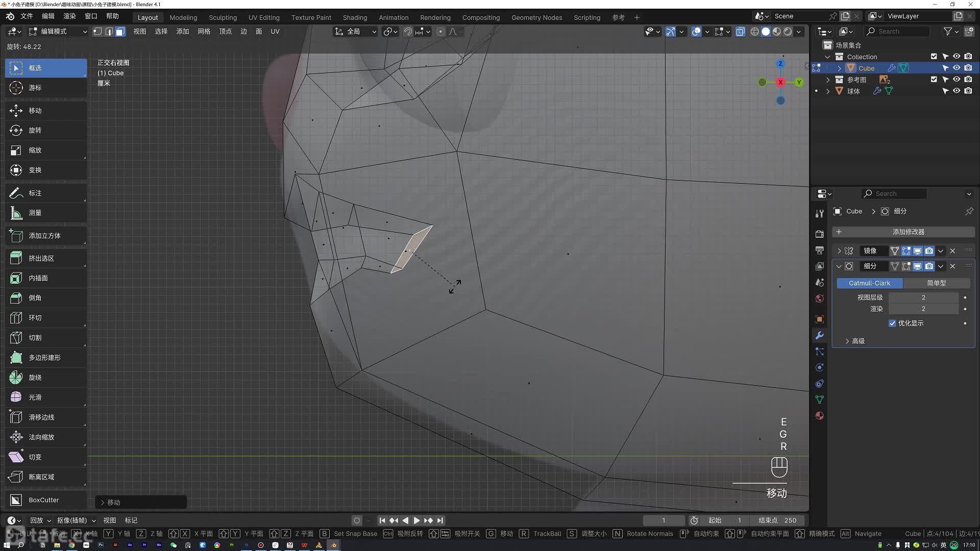Image resolution: width=980 pixels, height=551 pixels.
Task: Exclude Collection using its checkbox
Action: pyautogui.click(x=934, y=57)
